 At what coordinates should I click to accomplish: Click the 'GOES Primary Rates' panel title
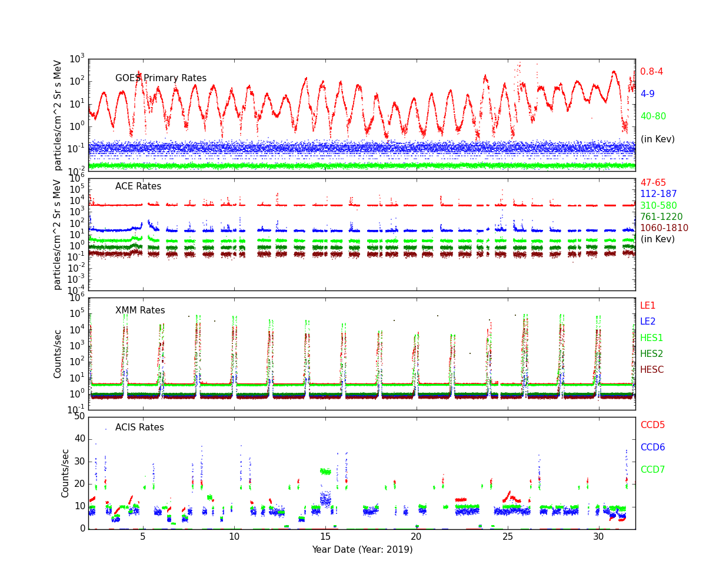click(161, 78)
